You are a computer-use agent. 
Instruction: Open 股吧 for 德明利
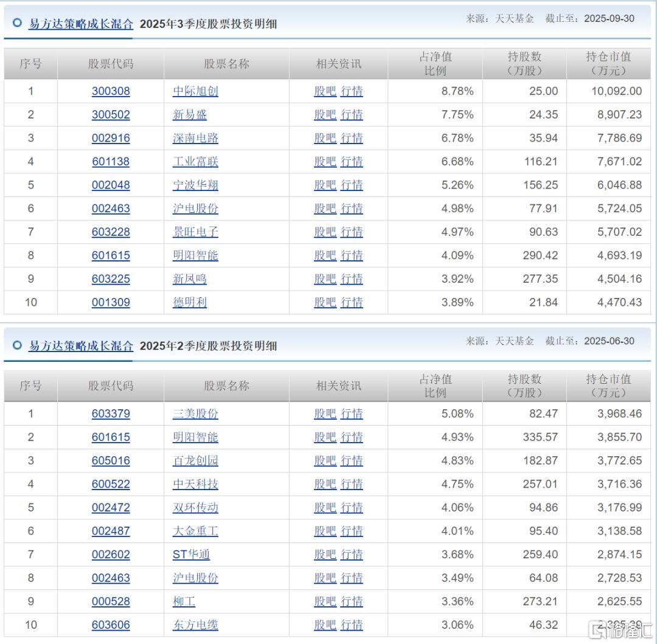tap(325, 302)
